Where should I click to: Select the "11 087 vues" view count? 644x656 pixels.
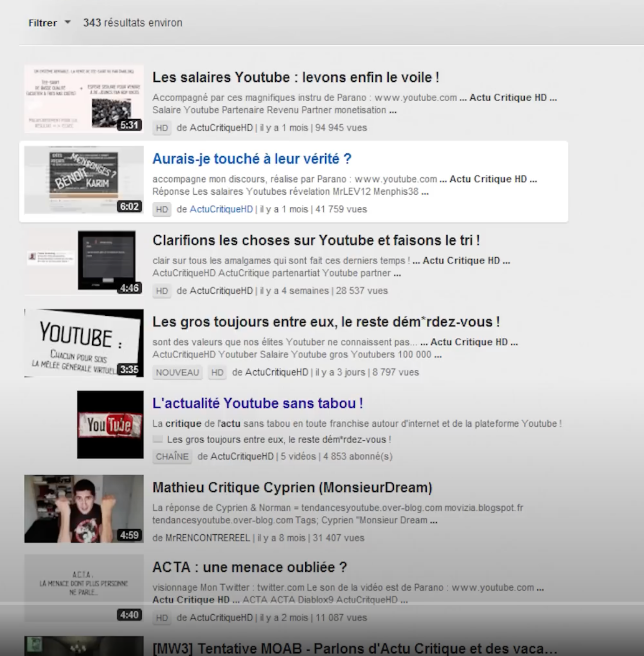pyautogui.click(x=341, y=618)
